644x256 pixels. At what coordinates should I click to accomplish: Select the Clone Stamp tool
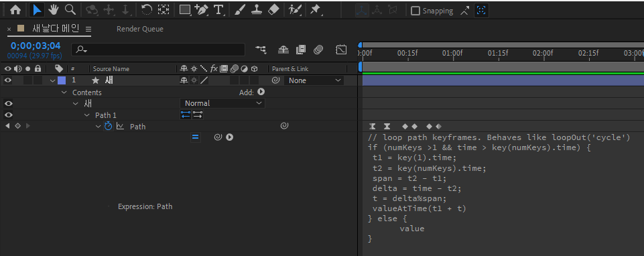point(257,10)
